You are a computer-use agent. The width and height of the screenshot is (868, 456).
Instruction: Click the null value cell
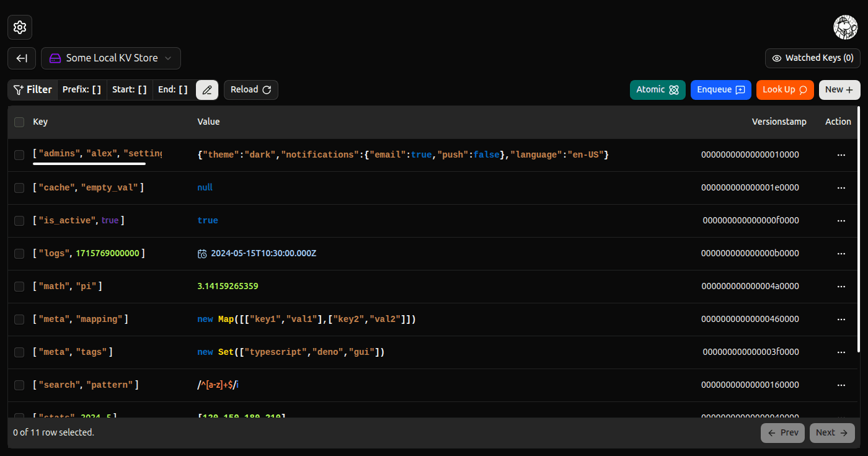[x=205, y=187]
